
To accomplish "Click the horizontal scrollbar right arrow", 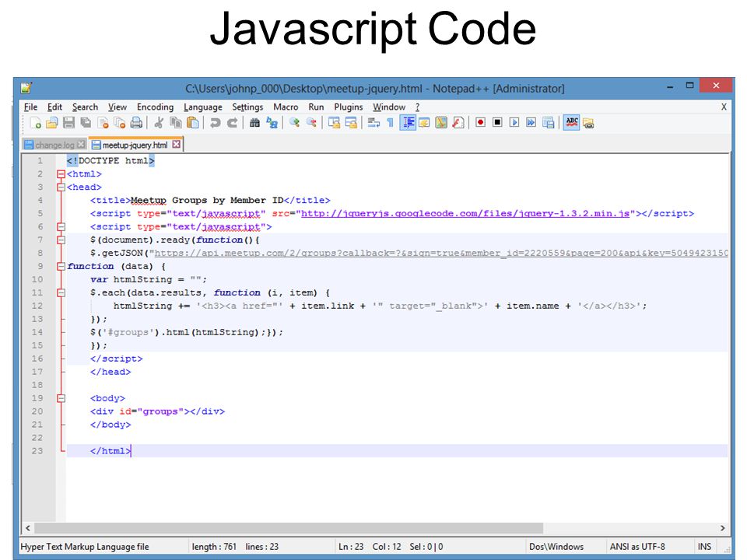I will click(723, 528).
